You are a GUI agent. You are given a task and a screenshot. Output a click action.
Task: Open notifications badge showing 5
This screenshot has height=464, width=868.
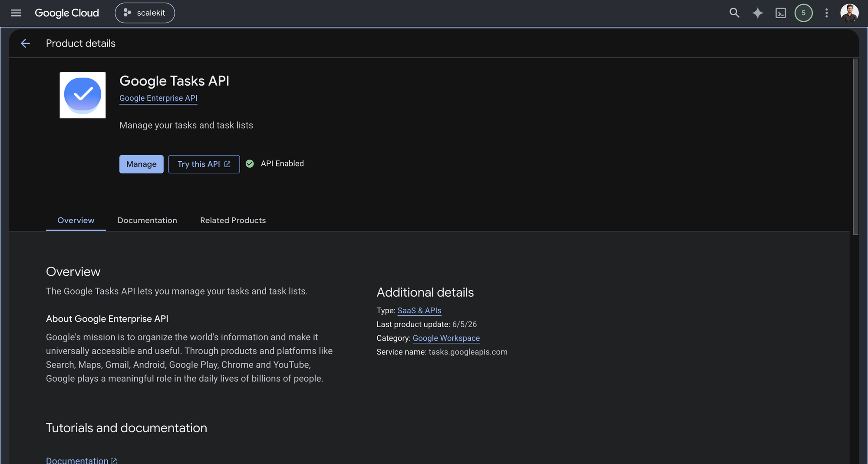(x=803, y=13)
